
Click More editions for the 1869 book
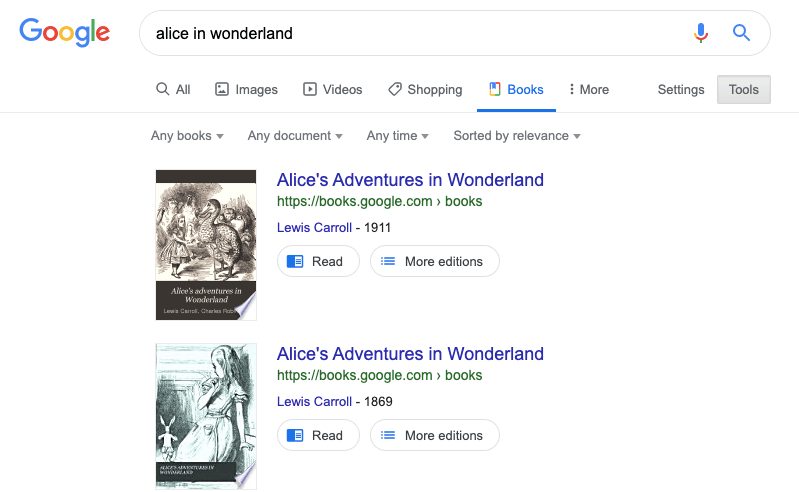pyautogui.click(x=435, y=435)
